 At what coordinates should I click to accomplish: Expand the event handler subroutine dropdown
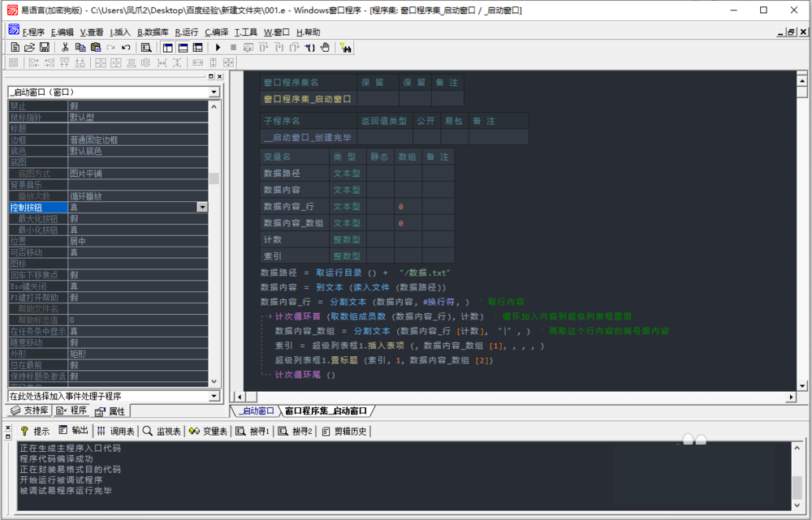214,396
